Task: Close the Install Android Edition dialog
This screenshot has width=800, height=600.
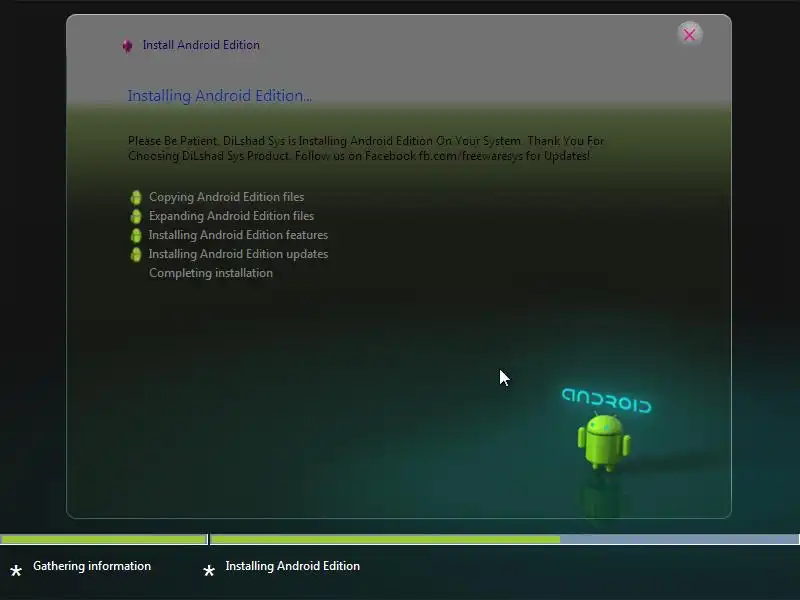Action: pos(689,35)
